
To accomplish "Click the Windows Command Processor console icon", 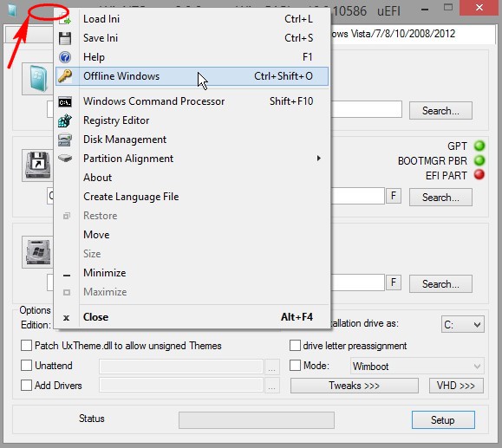I will coord(65,102).
